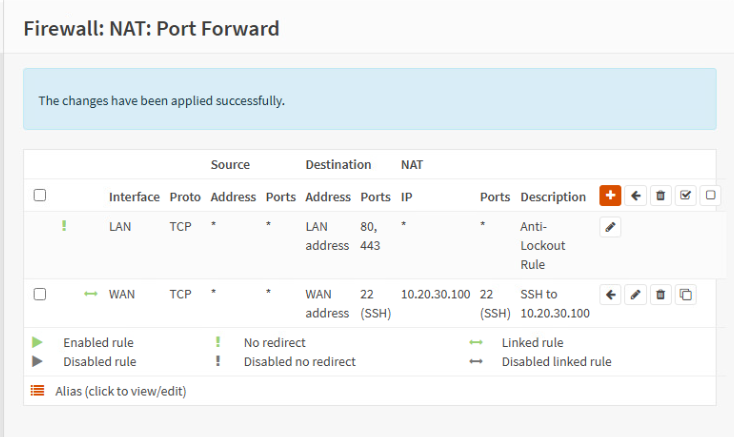Edit the Anti-Lockout Rule with pencil icon
The image size is (734, 437).
pyautogui.click(x=610, y=228)
